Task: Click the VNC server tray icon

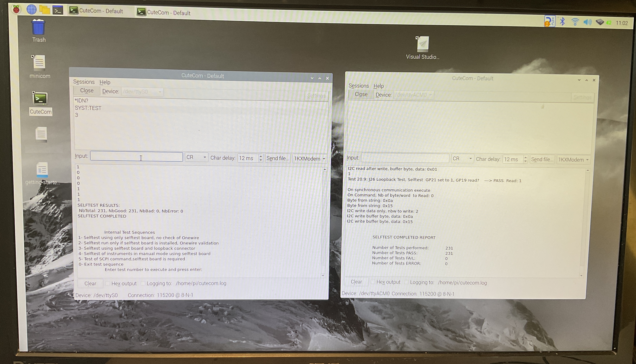Action: (x=549, y=21)
